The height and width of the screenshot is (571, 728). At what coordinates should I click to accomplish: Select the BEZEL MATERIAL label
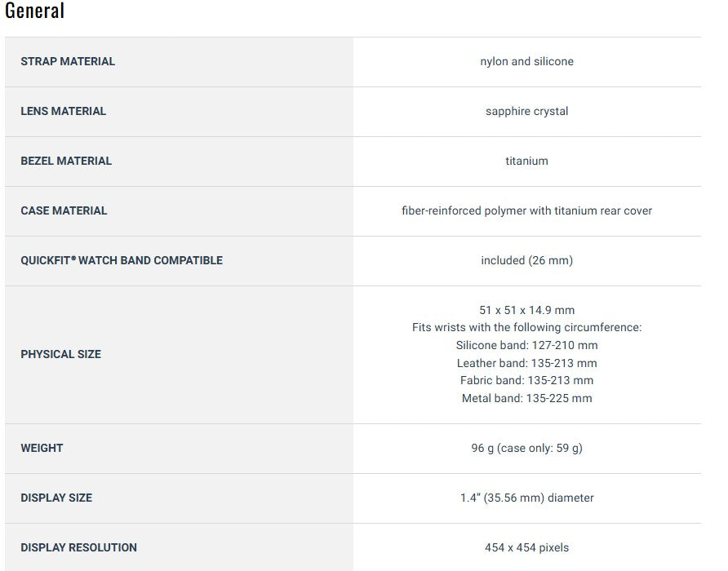[x=66, y=161]
